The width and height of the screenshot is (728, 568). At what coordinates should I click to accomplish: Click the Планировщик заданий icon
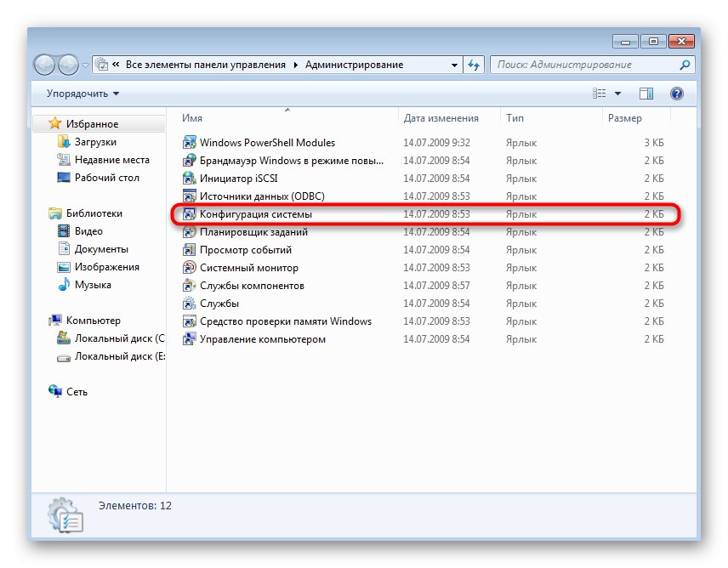pyautogui.click(x=189, y=232)
